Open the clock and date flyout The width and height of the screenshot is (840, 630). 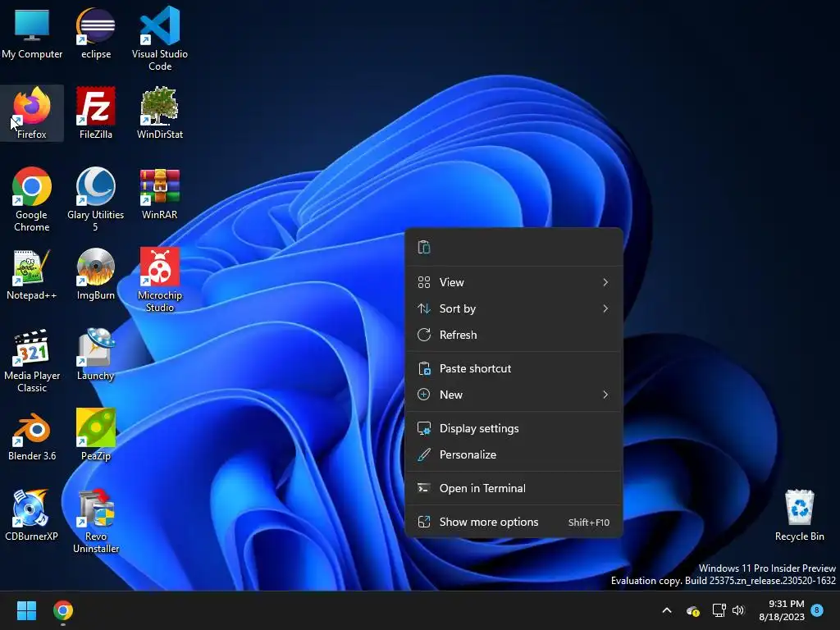782,610
